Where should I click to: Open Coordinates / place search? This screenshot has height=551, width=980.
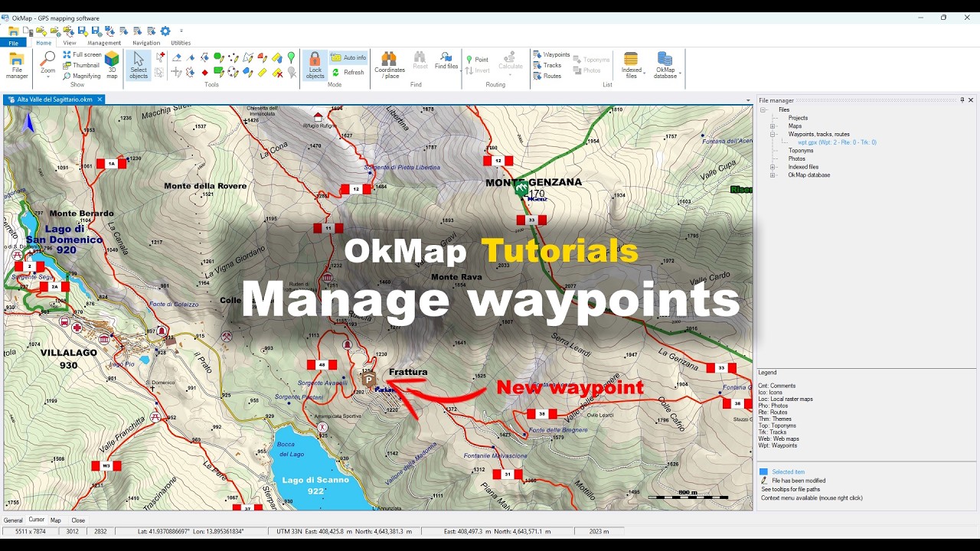(389, 65)
